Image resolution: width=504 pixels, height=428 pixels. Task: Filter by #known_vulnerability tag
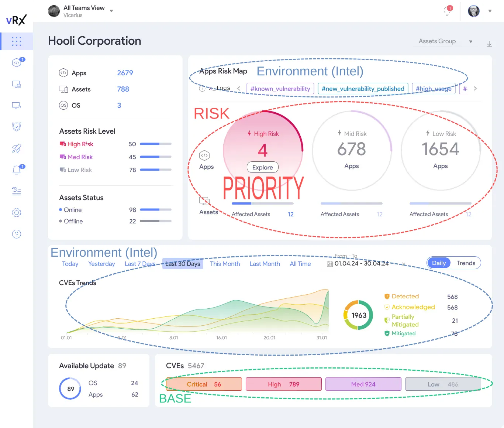280,89
